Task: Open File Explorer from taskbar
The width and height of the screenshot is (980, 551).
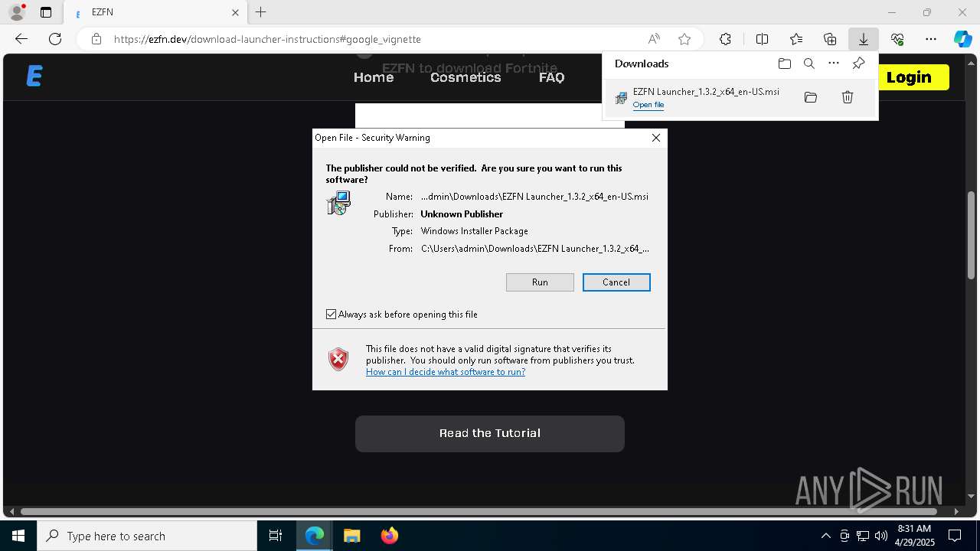Action: 351,536
